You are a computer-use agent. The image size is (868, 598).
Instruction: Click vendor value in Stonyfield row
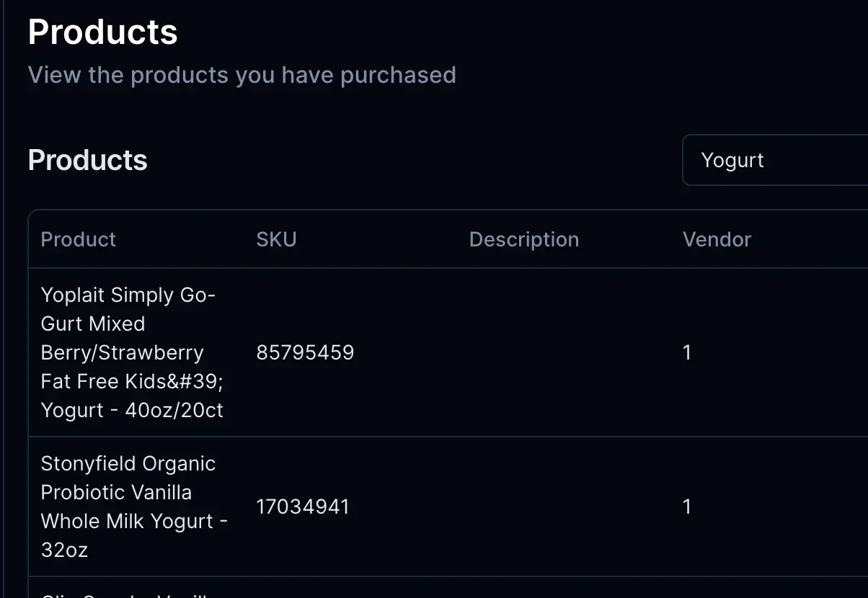coord(687,506)
